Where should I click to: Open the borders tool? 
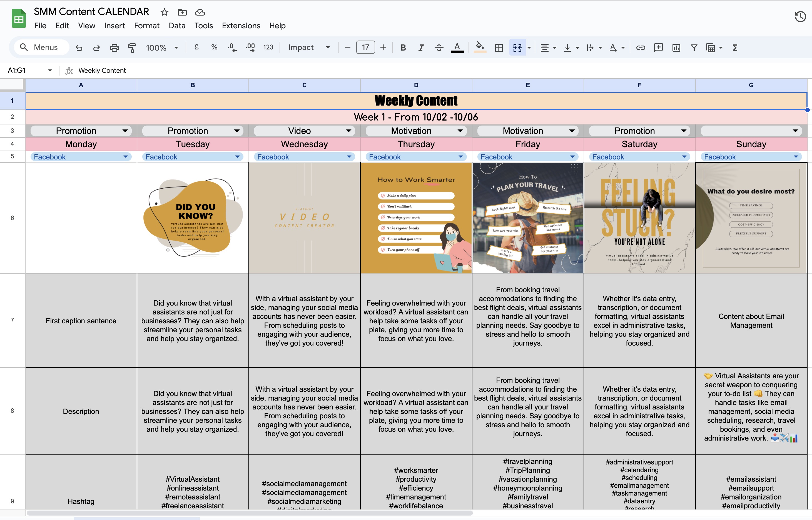click(x=499, y=47)
